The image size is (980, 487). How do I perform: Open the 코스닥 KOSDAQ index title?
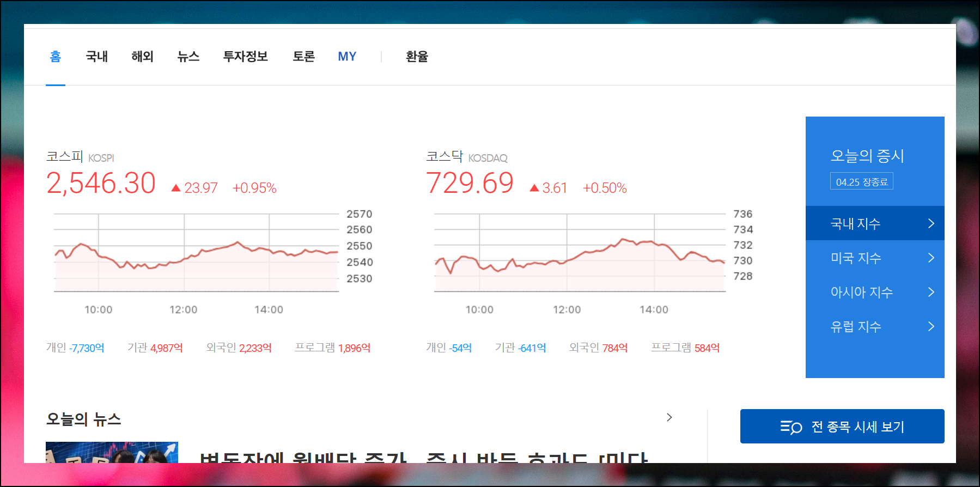(x=467, y=157)
